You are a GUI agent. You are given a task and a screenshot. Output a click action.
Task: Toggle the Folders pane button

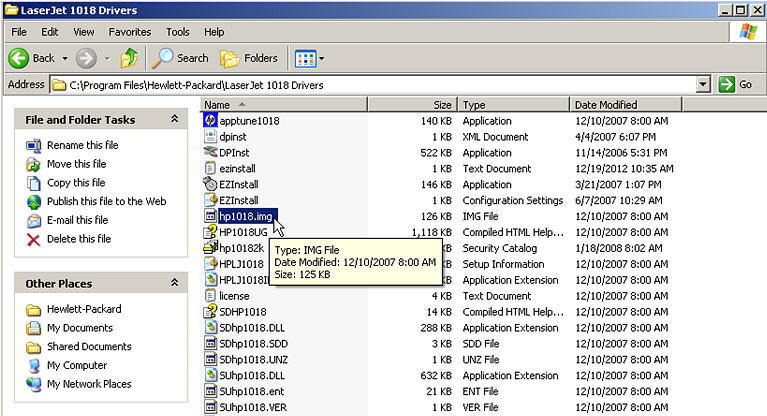(x=249, y=58)
